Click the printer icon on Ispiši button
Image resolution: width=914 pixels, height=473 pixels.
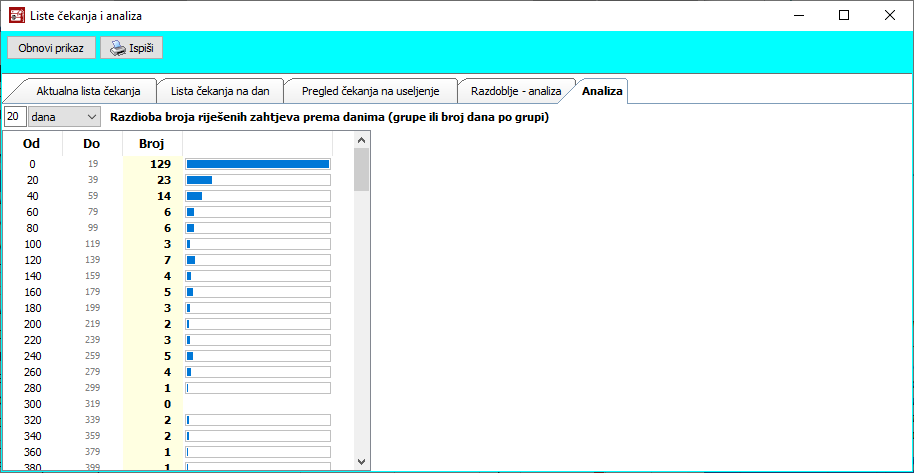pos(117,48)
